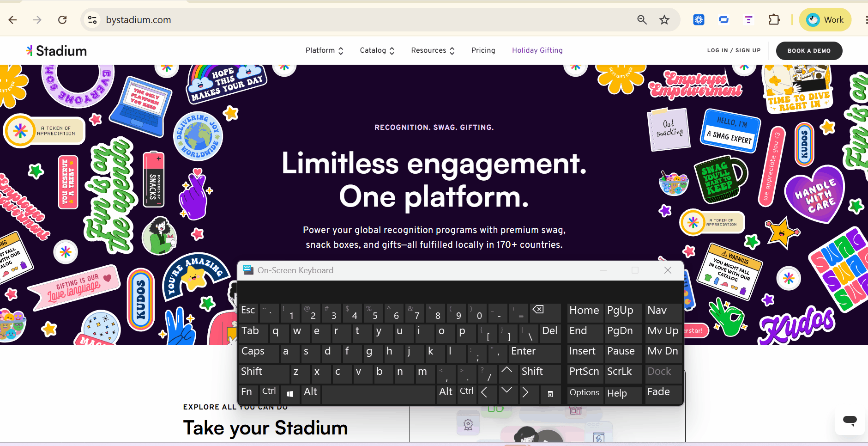Click the spacebar on On-Screen Keyboard

coord(379,394)
